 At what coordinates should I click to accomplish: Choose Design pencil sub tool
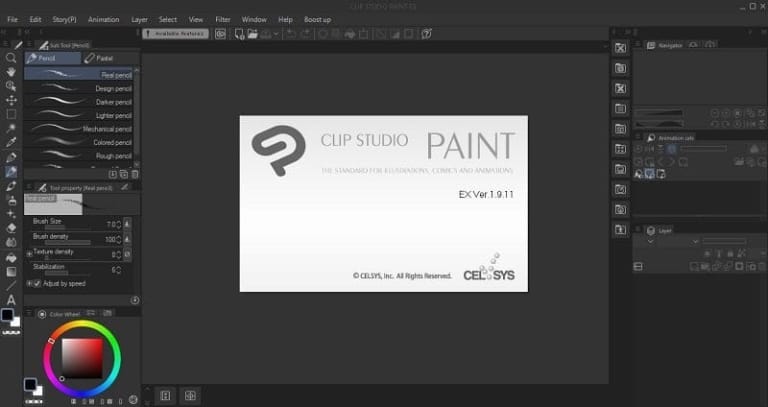click(78, 88)
